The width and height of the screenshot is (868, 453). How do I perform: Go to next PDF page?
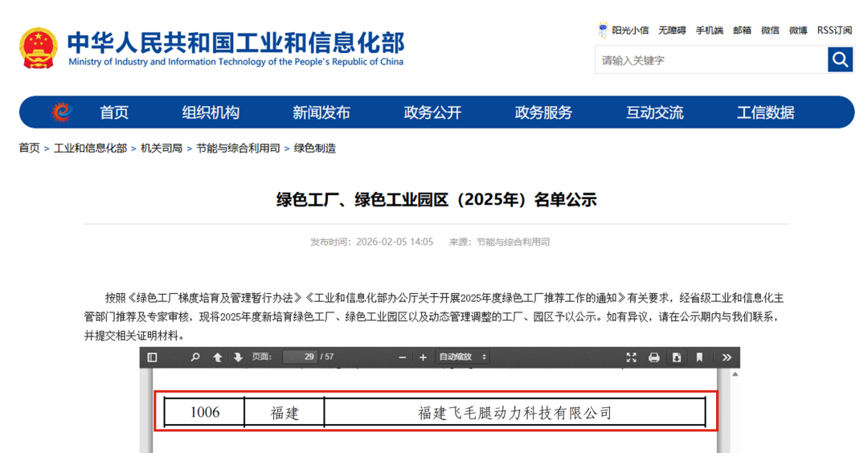click(x=238, y=357)
